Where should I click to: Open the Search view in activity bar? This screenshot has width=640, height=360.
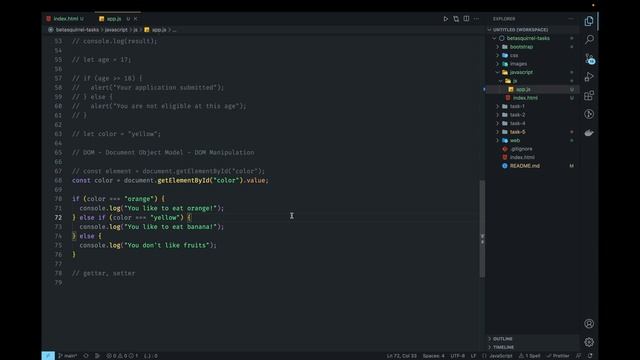click(x=589, y=39)
